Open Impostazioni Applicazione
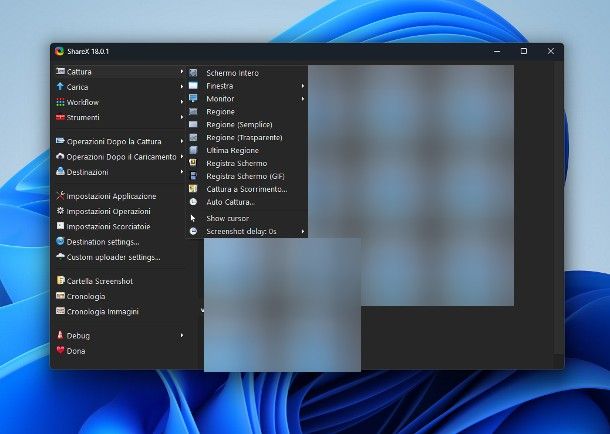The image size is (610, 434). click(x=111, y=196)
